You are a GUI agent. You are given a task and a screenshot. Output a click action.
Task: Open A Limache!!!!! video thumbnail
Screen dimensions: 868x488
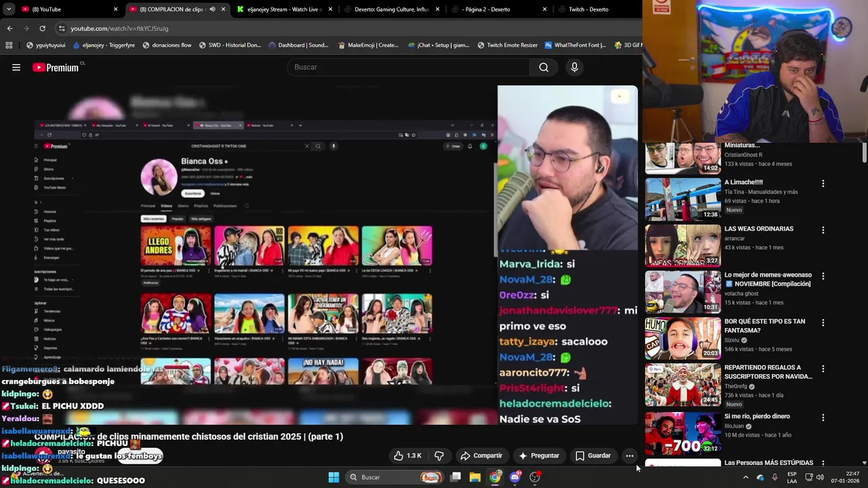pos(683,199)
